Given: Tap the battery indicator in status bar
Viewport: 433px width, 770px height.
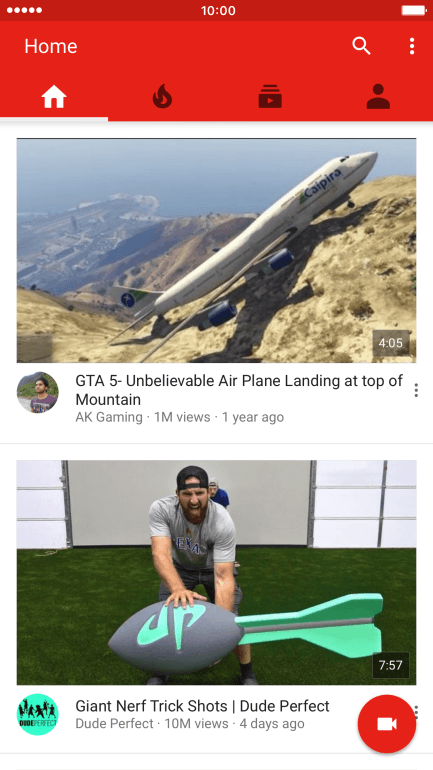Looking at the screenshot, I should pyautogui.click(x=413, y=10).
